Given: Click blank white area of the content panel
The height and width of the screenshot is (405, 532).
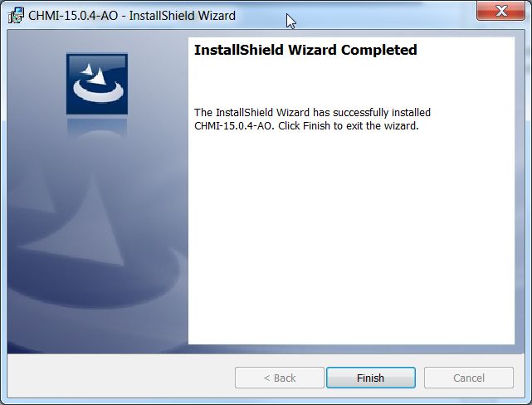Looking at the screenshot, I should pyautogui.click(x=351, y=237).
